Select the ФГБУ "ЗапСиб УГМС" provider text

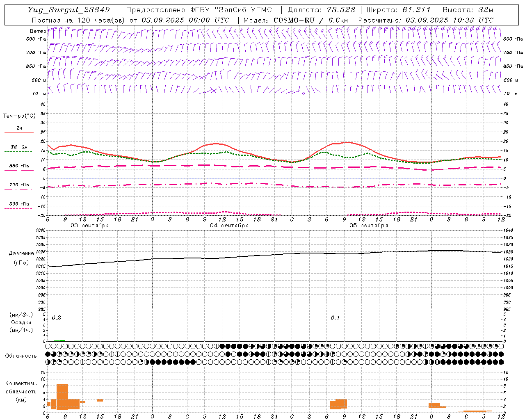click(x=234, y=10)
